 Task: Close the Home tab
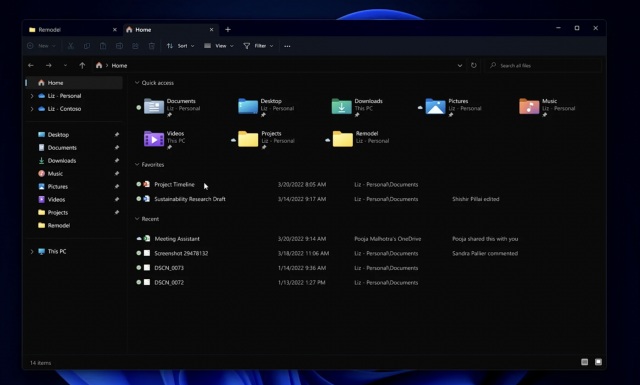tap(211, 30)
